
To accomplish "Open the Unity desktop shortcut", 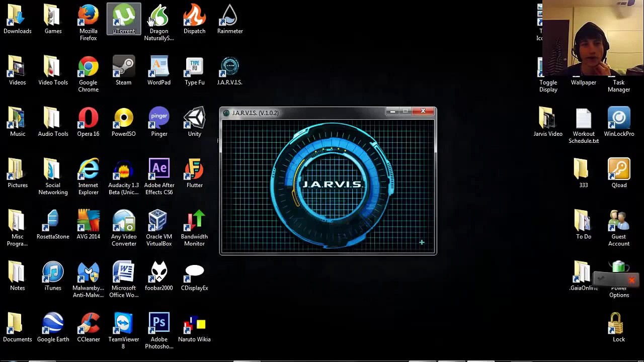I will coord(194,122).
